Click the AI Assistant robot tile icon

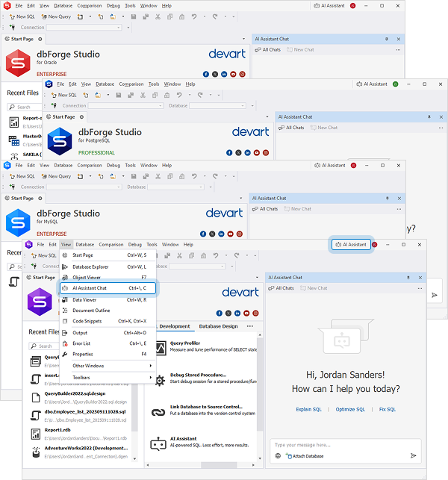pos(158,445)
